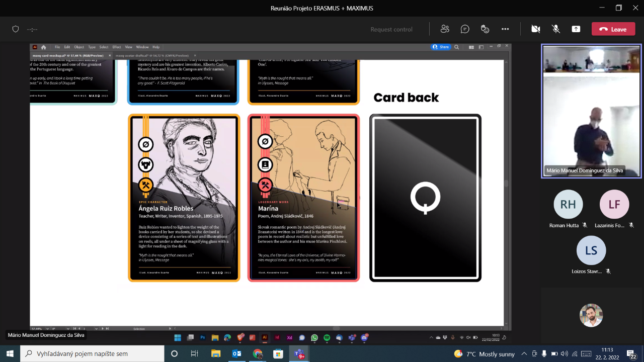Click WhatsApp icon in shared taskbar
Screen dimensions: 644x362
(314, 338)
